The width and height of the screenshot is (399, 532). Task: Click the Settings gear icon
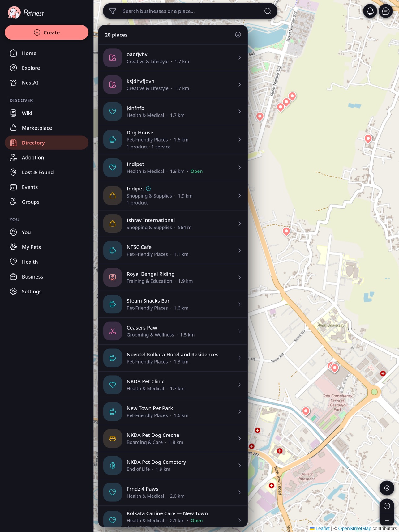click(x=13, y=292)
